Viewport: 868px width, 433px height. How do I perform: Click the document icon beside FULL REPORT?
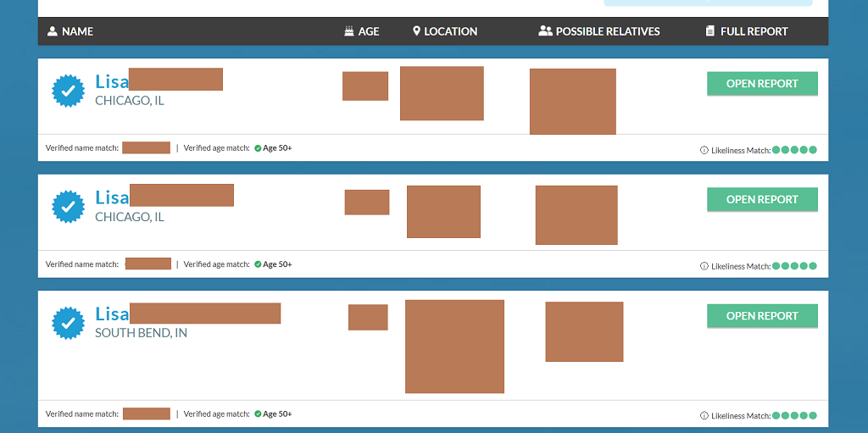tap(710, 31)
